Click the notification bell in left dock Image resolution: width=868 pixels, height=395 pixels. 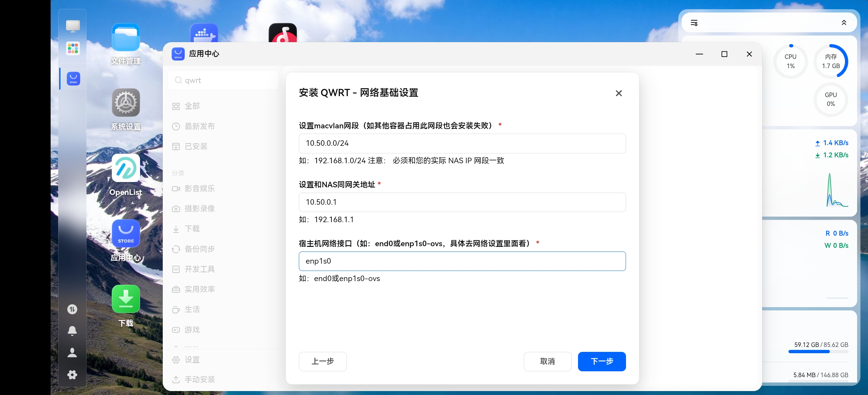(x=72, y=330)
